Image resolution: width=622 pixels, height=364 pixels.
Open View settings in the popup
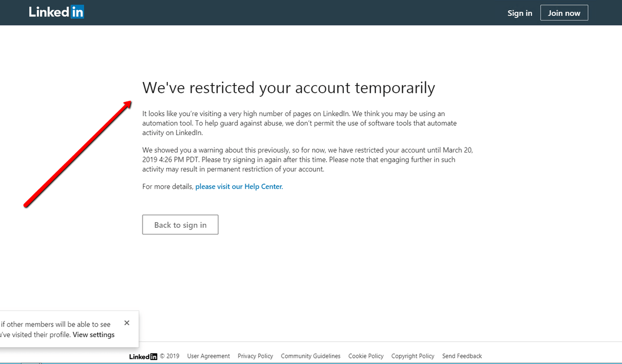pyautogui.click(x=93, y=335)
